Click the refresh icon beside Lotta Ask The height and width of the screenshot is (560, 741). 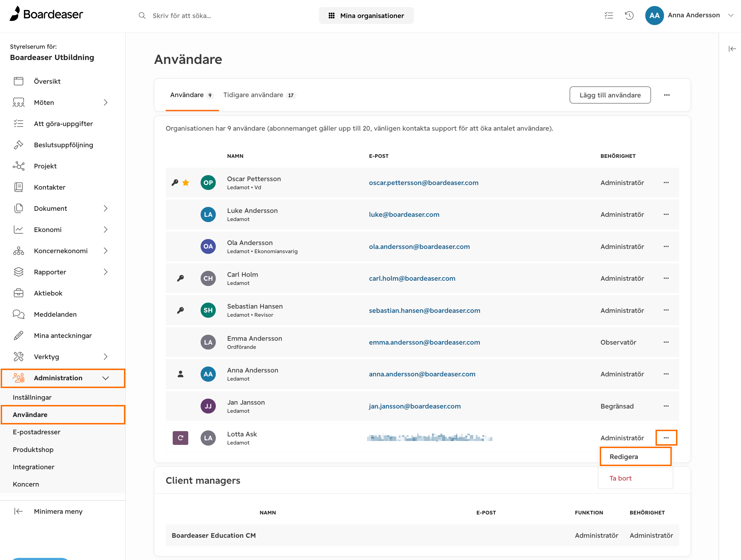coord(180,438)
